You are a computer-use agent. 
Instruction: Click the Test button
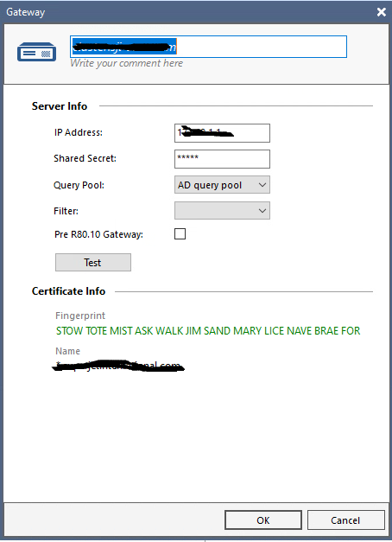93,263
